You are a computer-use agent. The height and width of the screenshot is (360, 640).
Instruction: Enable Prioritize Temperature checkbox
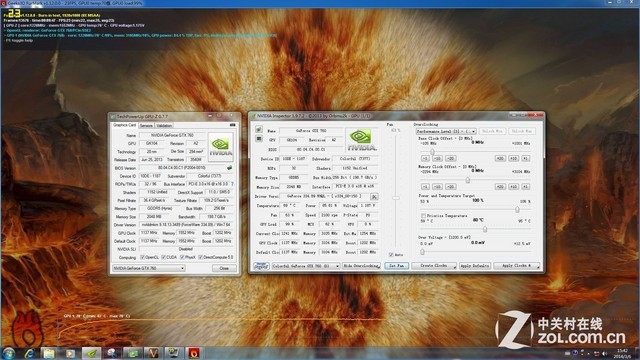click(423, 216)
